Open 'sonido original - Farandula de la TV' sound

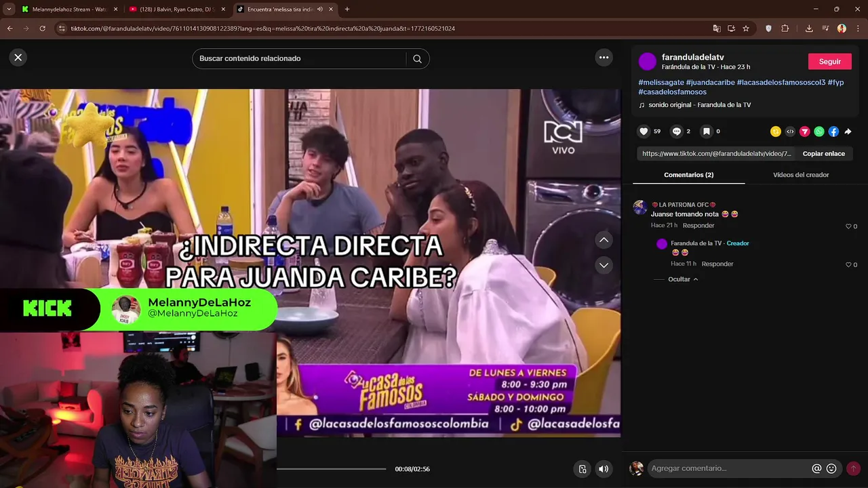(699, 105)
